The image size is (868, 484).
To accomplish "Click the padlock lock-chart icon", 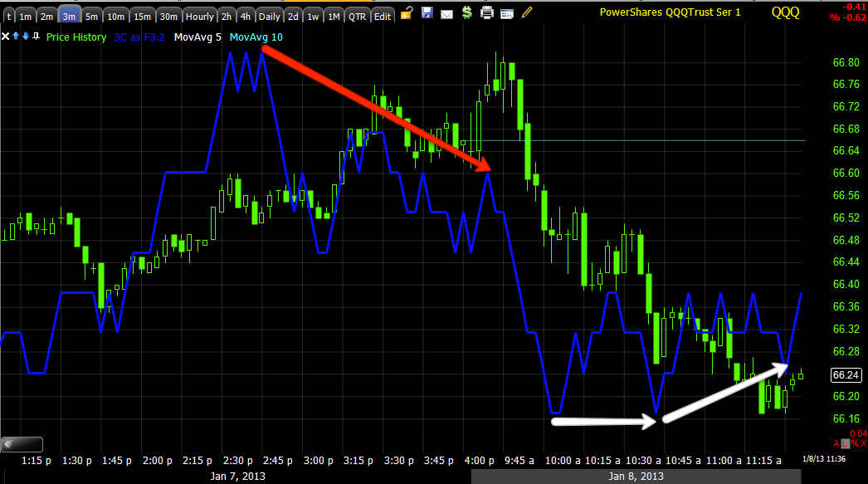I will coord(407,12).
